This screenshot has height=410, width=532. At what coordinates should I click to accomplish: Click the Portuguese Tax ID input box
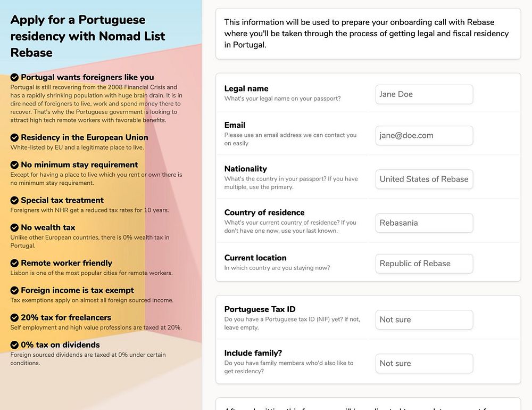click(x=424, y=319)
